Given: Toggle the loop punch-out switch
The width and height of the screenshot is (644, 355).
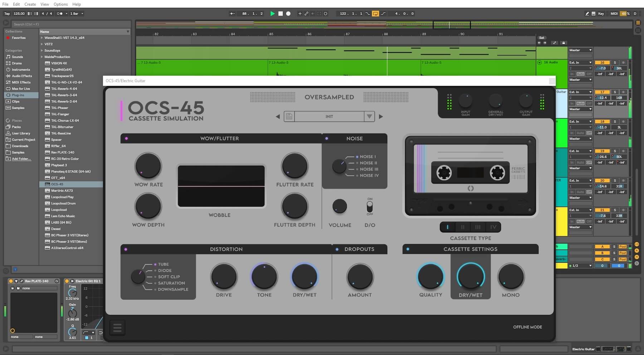Looking at the screenshot, I should pos(383,14).
